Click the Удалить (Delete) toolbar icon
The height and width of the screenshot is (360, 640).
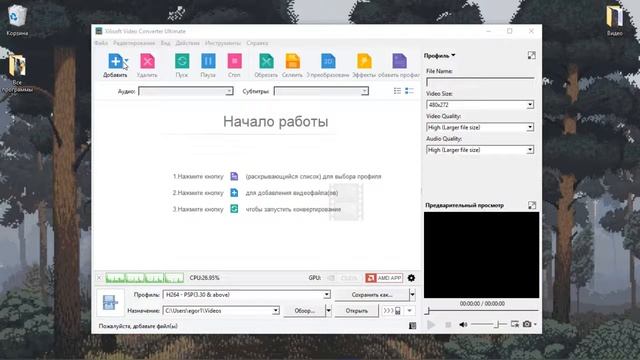coord(147,61)
